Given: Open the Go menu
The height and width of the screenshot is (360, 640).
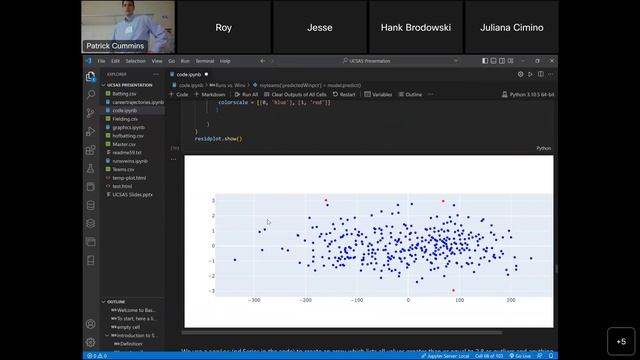Looking at the screenshot, I should point(171,61).
